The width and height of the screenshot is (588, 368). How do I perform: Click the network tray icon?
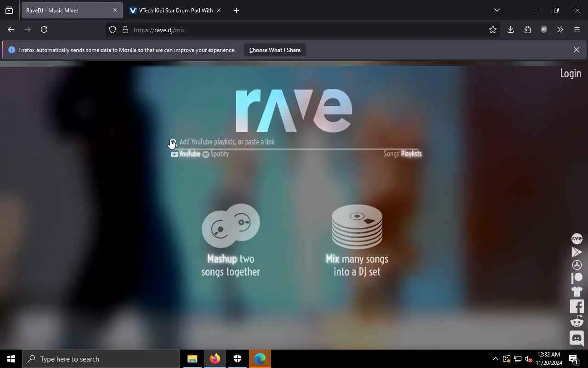517,359
